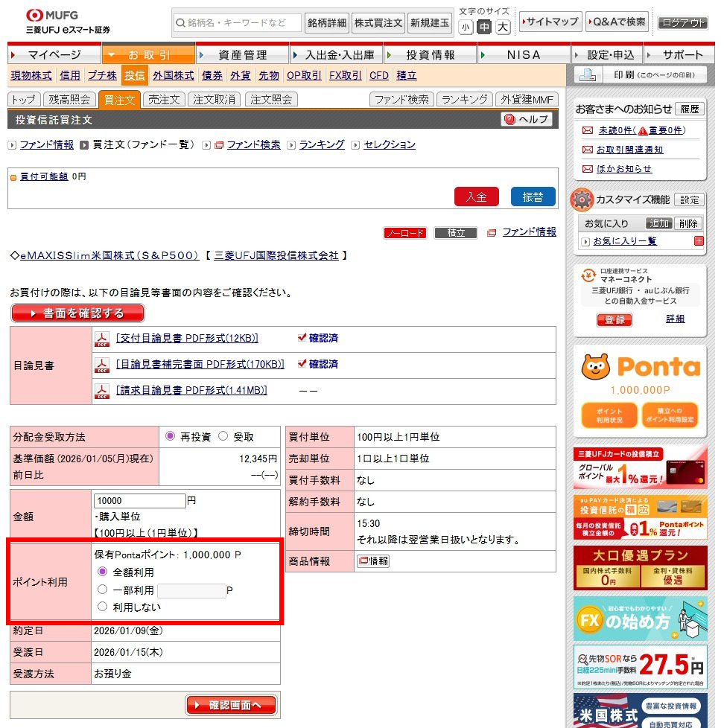
Task: Open the 交付目論見書 PDF icon
Action: (x=101, y=339)
